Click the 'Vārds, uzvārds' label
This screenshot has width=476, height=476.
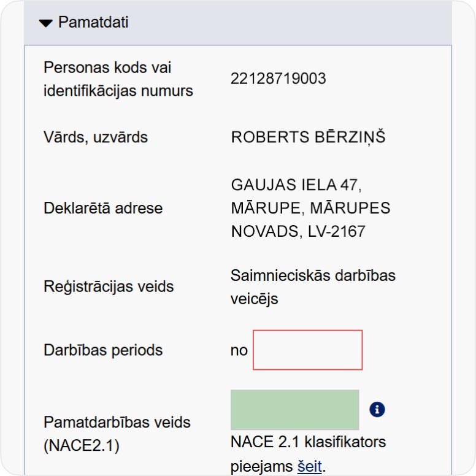pos(96,137)
